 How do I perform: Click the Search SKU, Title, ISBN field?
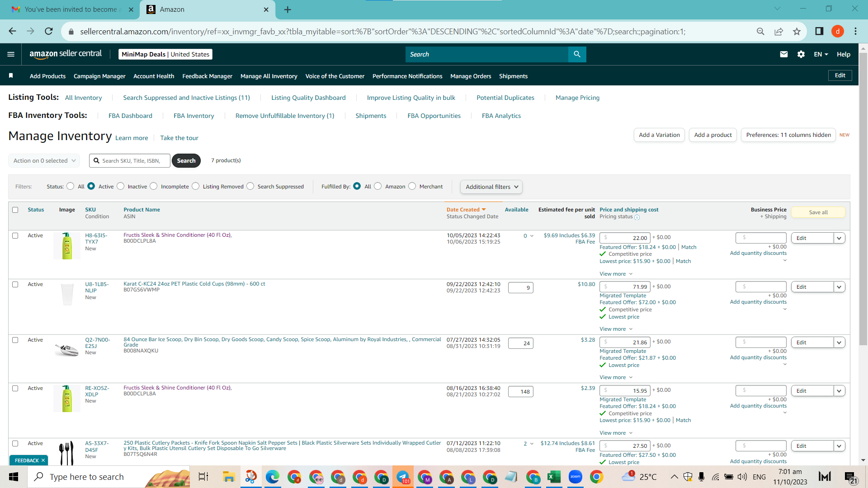coord(130,160)
